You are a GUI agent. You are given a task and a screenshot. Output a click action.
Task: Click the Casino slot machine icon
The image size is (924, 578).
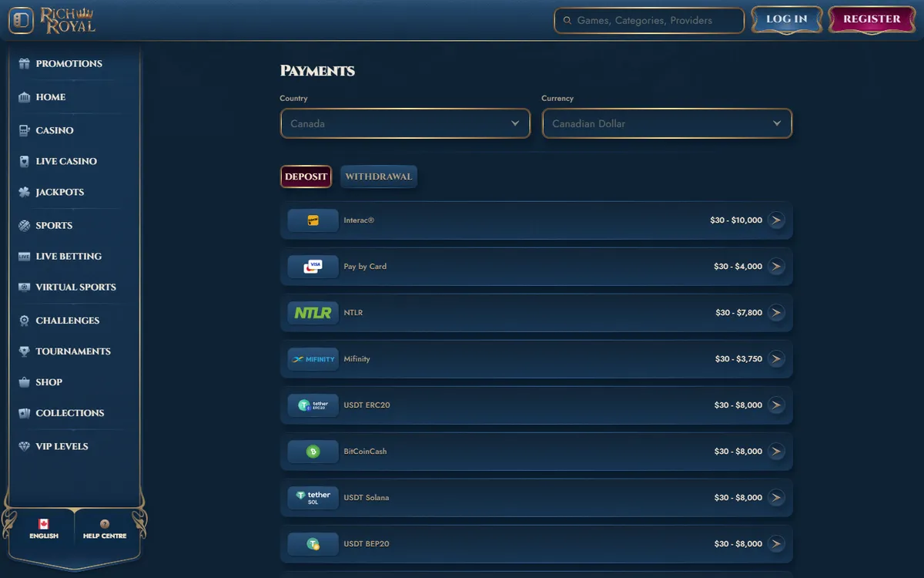point(24,130)
